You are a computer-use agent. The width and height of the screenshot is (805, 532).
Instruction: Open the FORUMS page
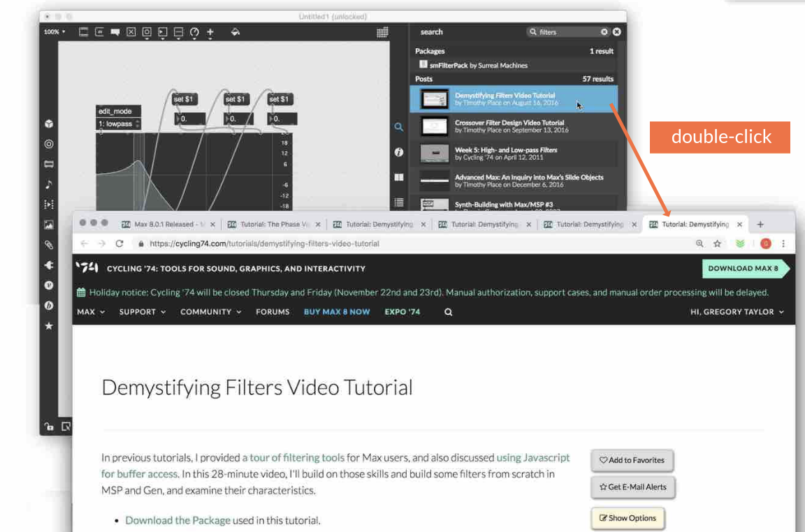click(x=273, y=312)
